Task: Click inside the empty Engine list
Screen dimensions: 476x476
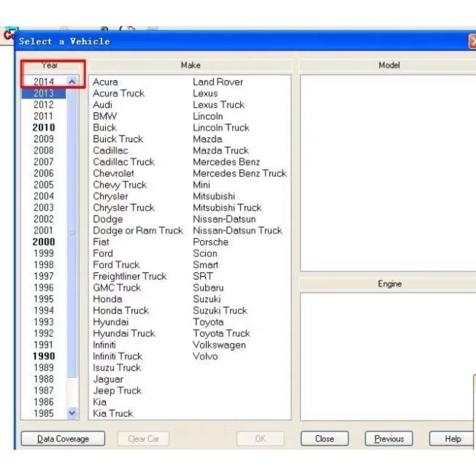Action: (x=388, y=356)
